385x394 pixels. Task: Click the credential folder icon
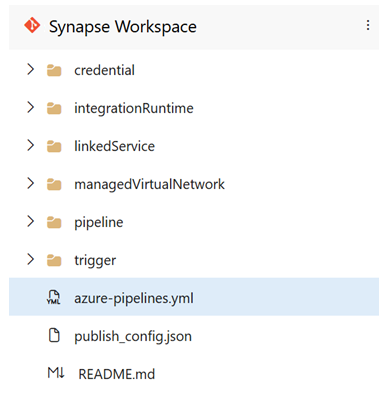(x=54, y=70)
